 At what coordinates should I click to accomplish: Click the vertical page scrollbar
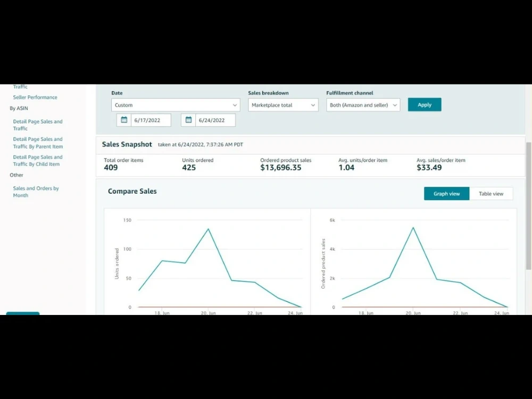[529, 205]
